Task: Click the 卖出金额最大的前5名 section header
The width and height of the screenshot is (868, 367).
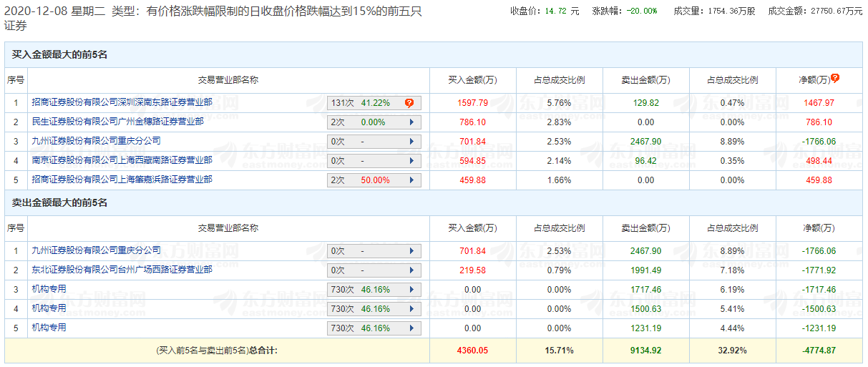Action: pyautogui.click(x=59, y=203)
